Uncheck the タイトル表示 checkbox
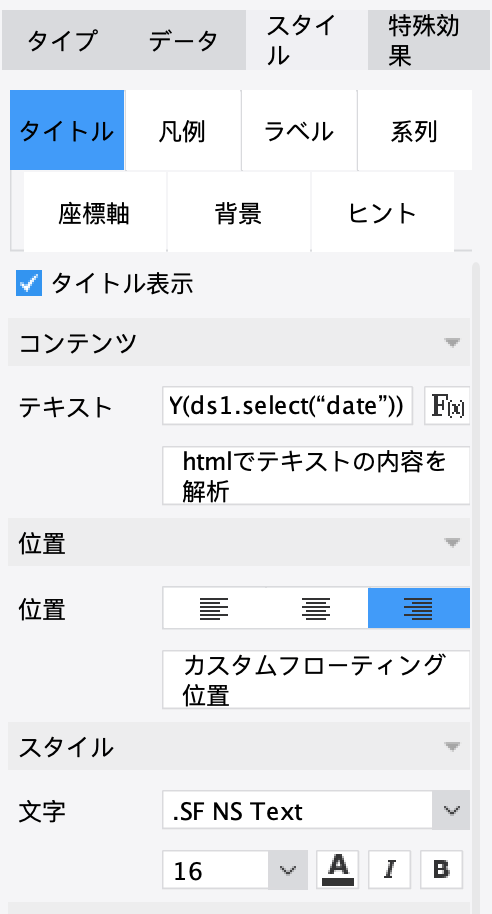Image resolution: width=492 pixels, height=914 pixels. point(29,284)
